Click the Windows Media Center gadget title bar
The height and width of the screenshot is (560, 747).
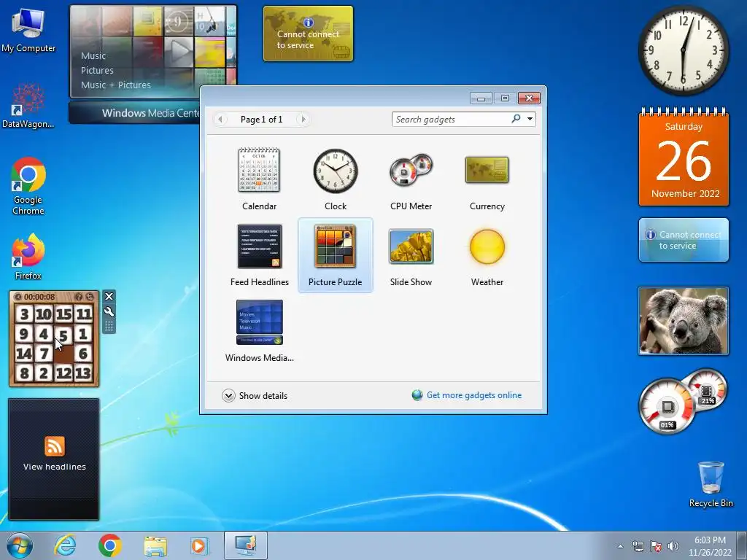point(134,113)
